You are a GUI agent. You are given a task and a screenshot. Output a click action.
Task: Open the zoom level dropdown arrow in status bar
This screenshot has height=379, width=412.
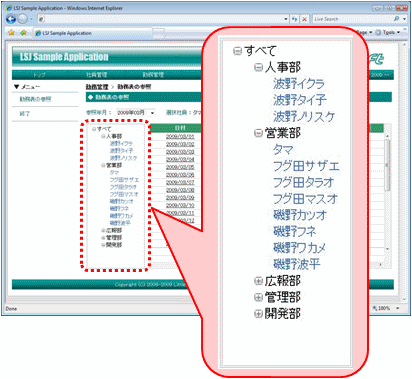pos(397,308)
